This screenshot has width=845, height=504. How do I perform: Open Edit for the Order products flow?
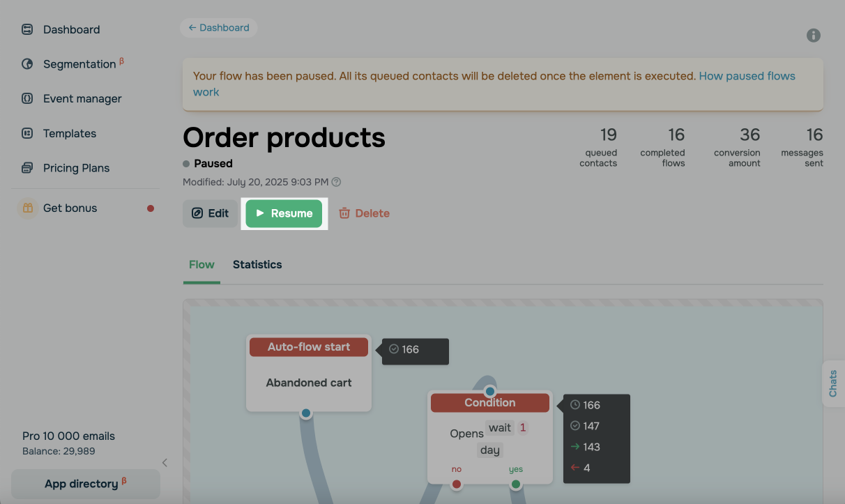pos(210,213)
